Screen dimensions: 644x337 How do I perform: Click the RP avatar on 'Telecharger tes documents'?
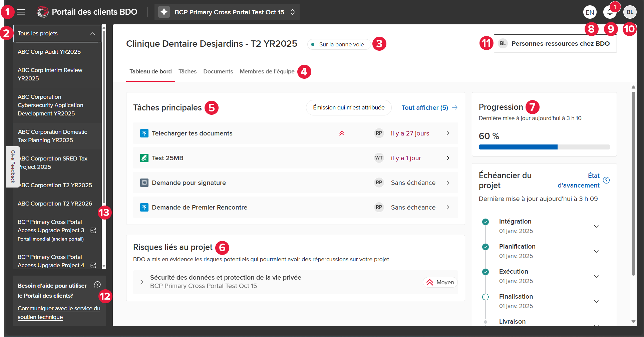click(379, 133)
